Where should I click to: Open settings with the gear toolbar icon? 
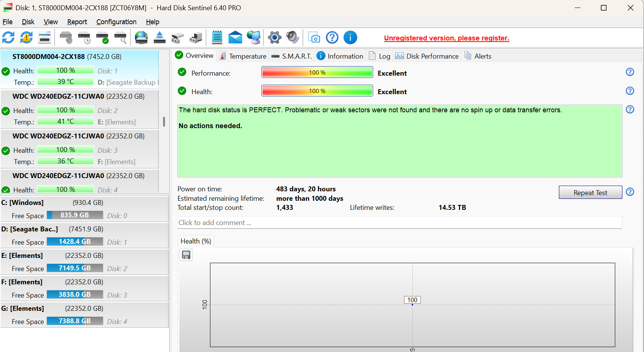pyautogui.click(x=275, y=37)
